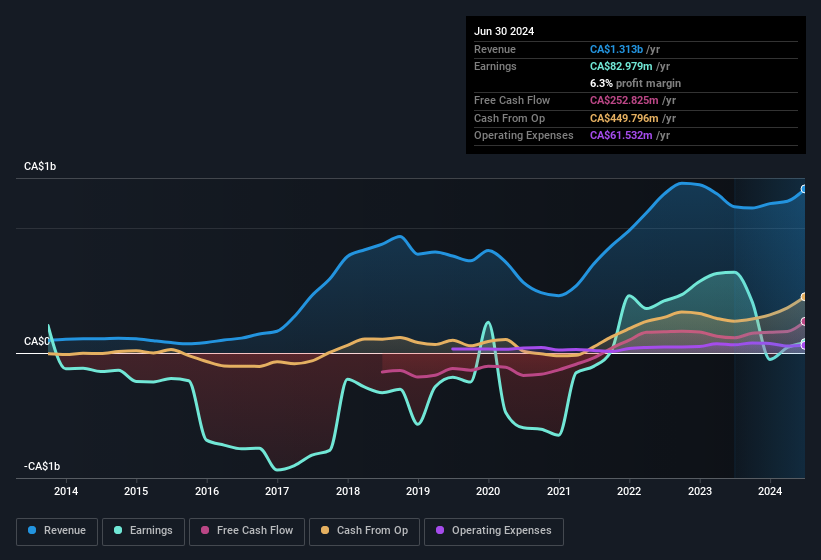Viewport: 821px width, 560px height.
Task: Click the CA$82.979m earnings value
Action: point(621,66)
